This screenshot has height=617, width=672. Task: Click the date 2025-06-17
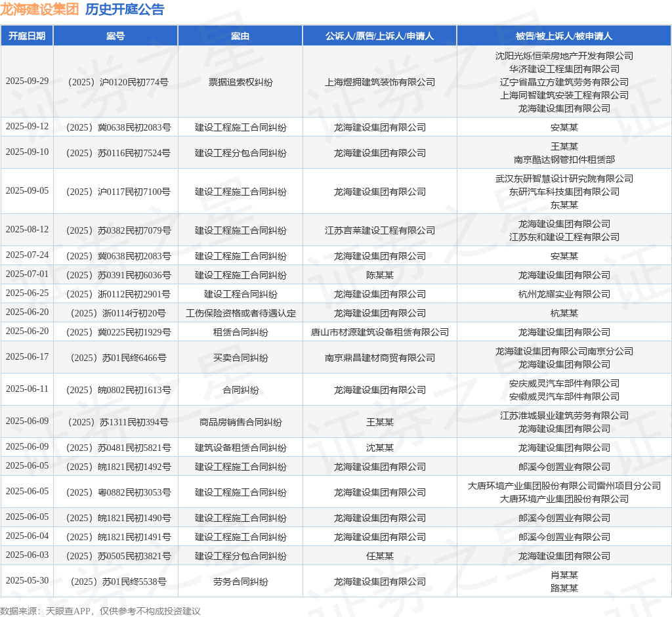point(27,356)
